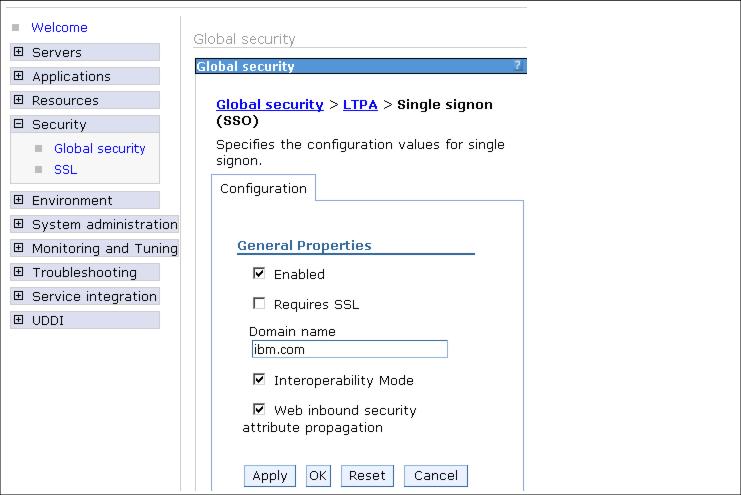Click the LTPA breadcrumb link
The height and width of the screenshot is (495, 741).
[x=360, y=104]
